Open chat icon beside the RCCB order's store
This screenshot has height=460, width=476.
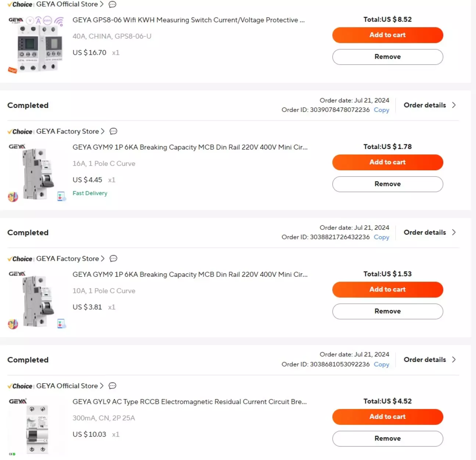112,386
